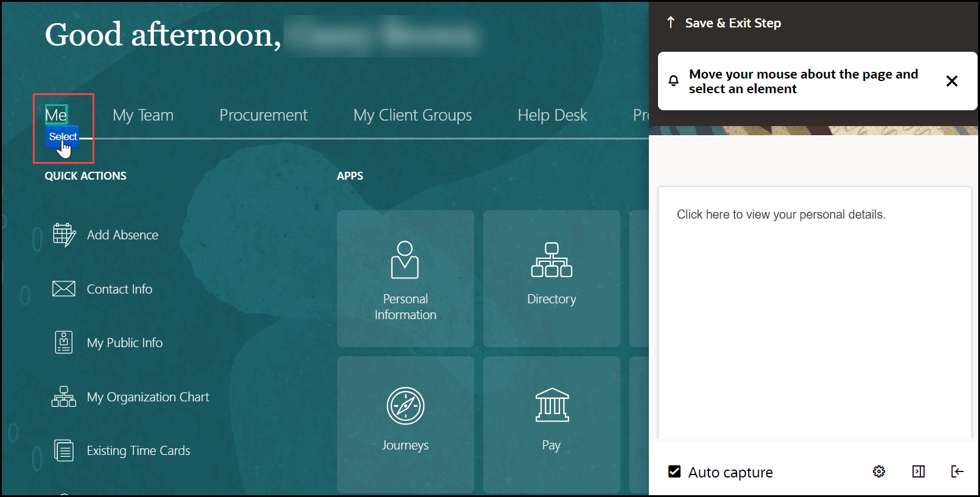Go to My Client Groups tab
The height and width of the screenshot is (497, 980).
[413, 115]
